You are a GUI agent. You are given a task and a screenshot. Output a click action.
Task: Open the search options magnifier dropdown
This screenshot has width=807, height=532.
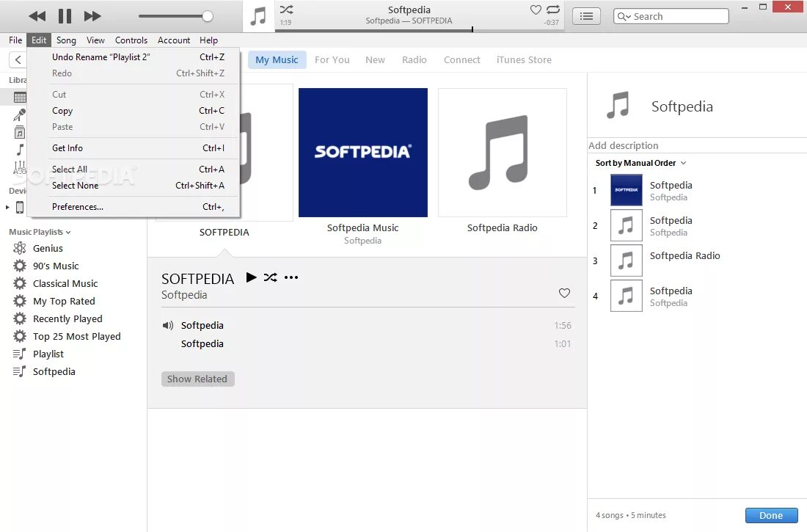click(x=624, y=16)
